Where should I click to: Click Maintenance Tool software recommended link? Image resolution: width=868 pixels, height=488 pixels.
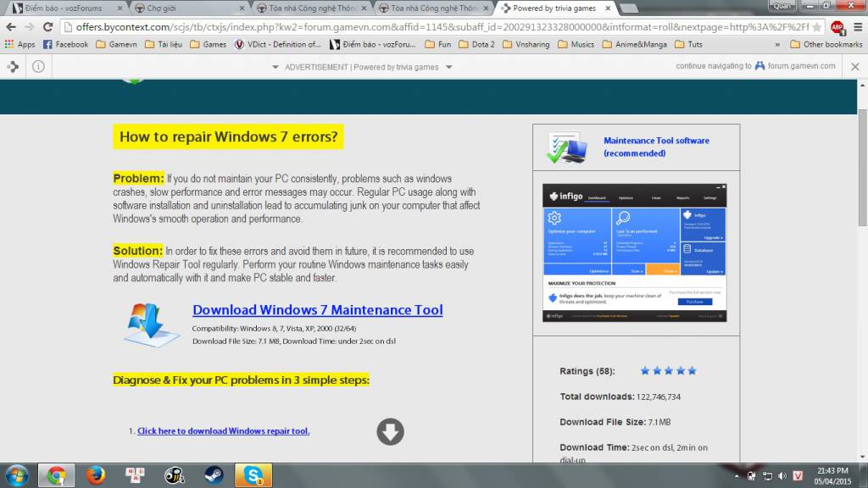(x=657, y=147)
